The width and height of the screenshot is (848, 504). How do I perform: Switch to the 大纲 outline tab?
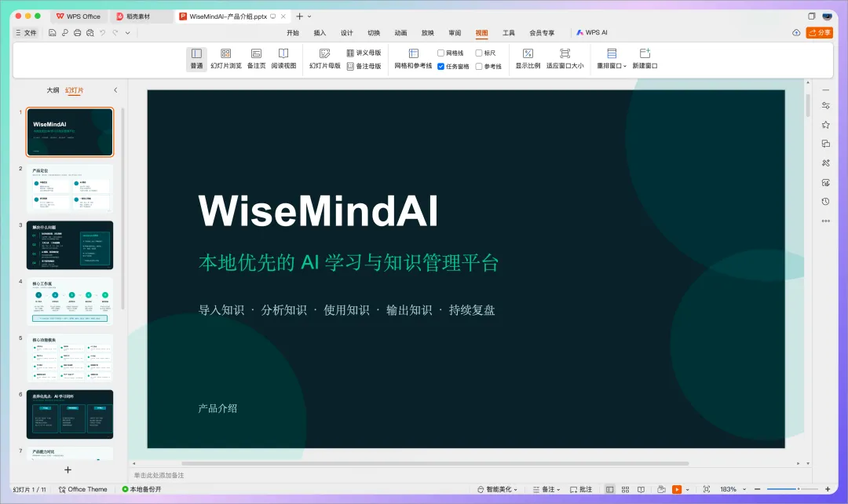point(53,90)
